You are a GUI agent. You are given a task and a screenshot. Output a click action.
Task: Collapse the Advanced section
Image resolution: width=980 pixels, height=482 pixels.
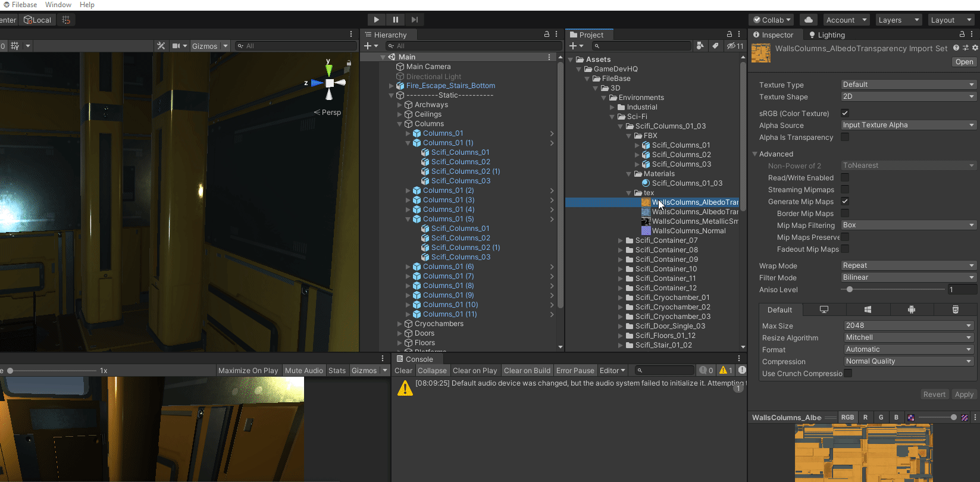(755, 154)
